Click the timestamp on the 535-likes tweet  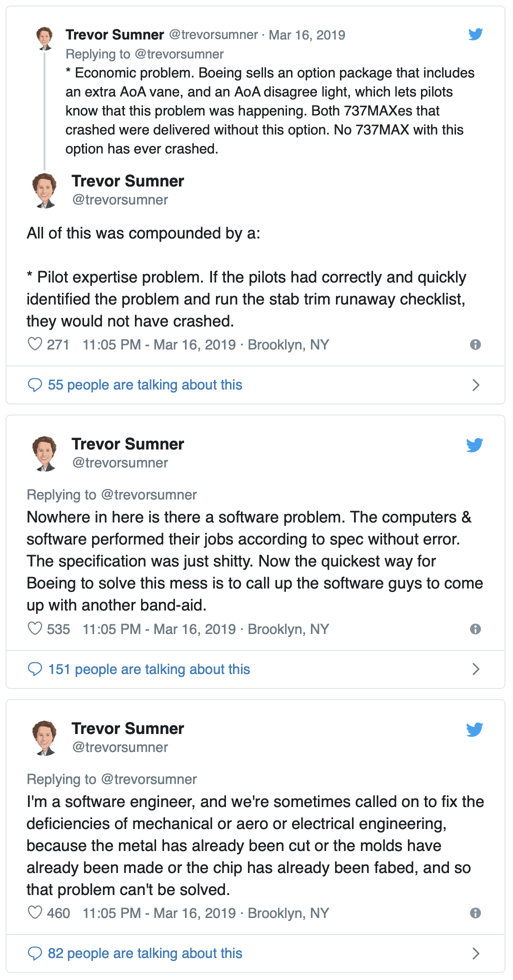(x=159, y=629)
